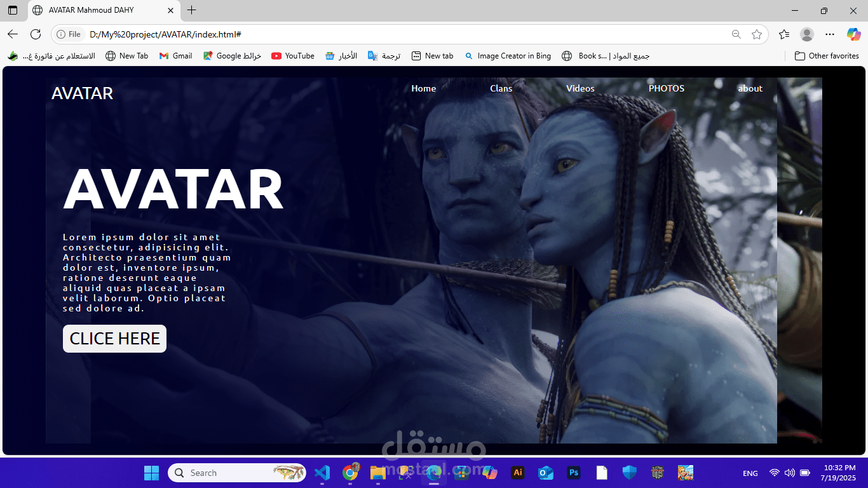
Task: Click the AVATAR logo in page header
Action: [82, 93]
